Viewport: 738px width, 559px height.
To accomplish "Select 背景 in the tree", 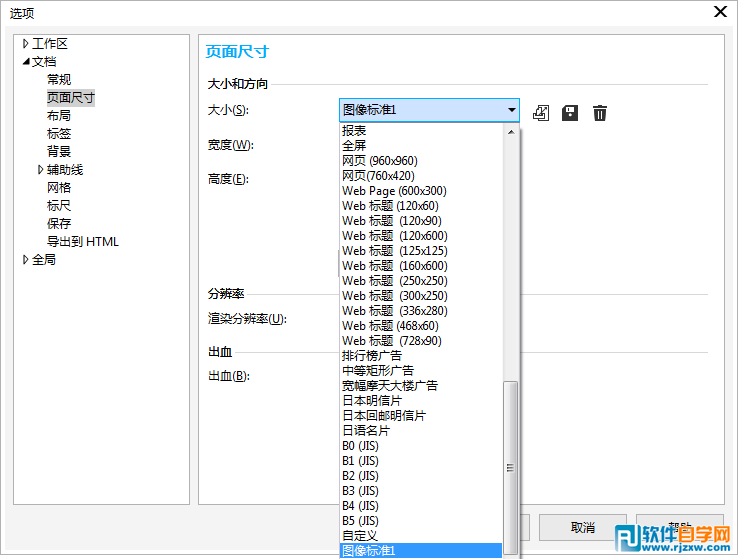I will (59, 152).
